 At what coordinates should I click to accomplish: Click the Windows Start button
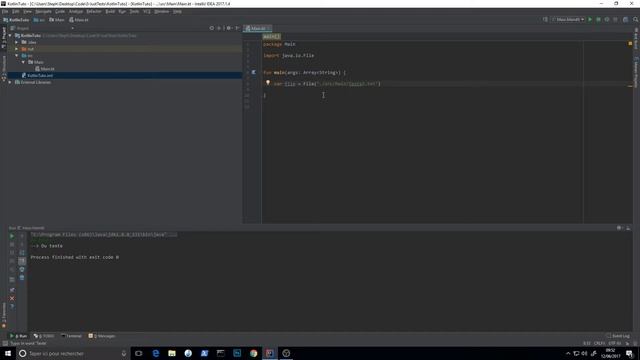point(8,353)
